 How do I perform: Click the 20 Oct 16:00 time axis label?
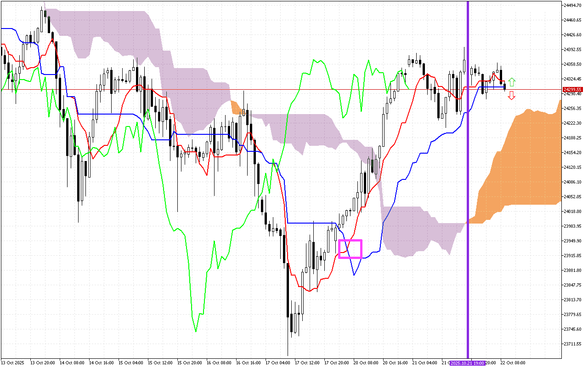click(x=395, y=363)
